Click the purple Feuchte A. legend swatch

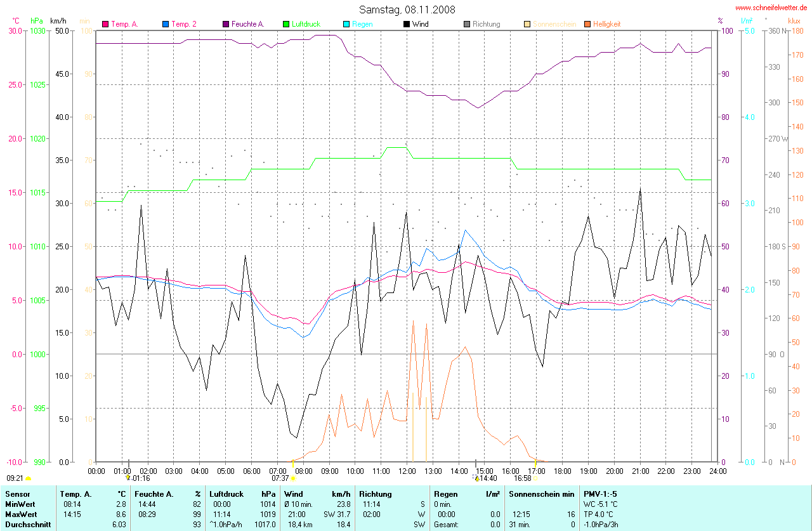point(225,24)
